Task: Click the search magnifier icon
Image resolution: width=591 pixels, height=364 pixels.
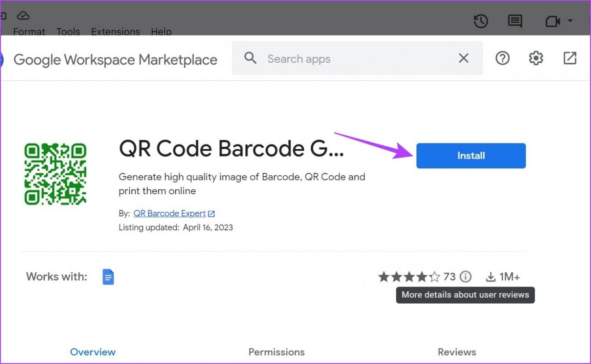Action: [250, 58]
